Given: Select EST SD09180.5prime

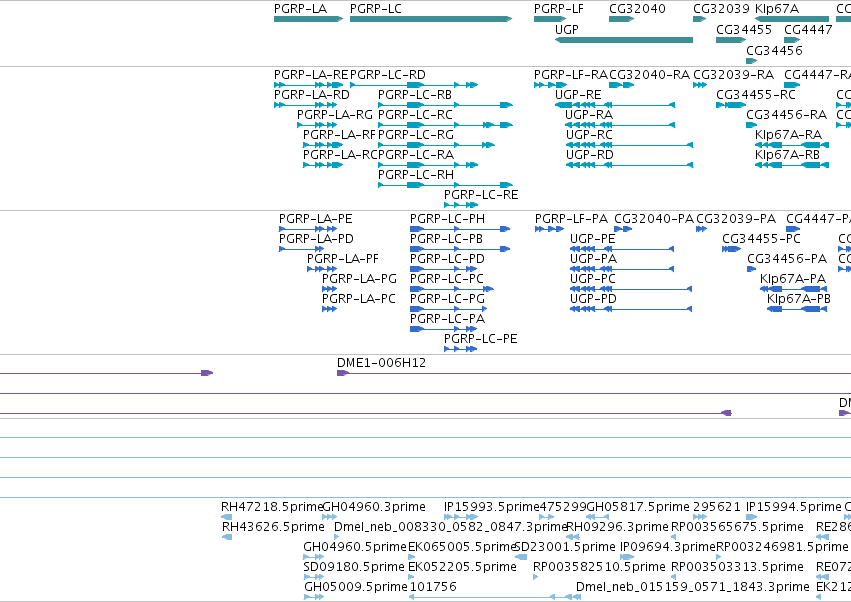Looking at the screenshot, I should pos(313,578).
